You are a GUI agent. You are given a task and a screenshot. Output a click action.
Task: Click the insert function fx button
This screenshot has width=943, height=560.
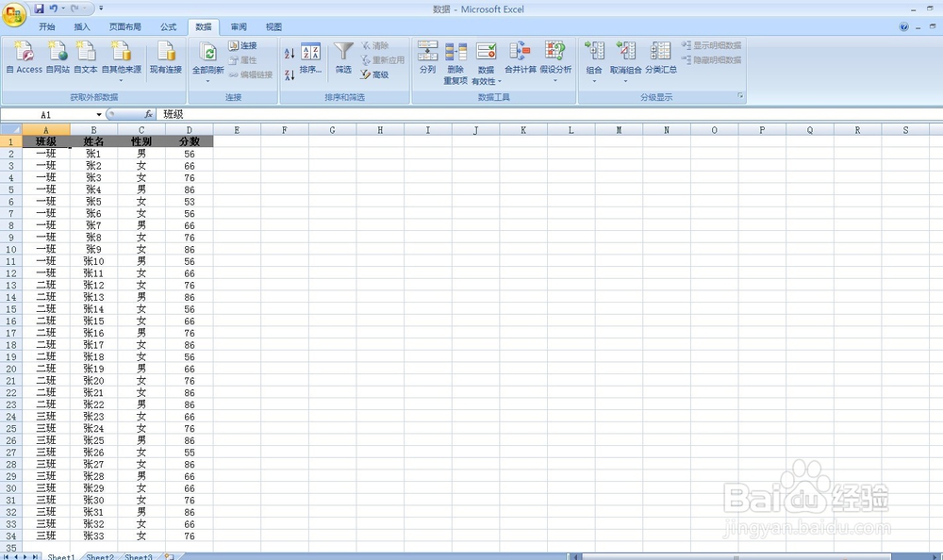[148, 114]
